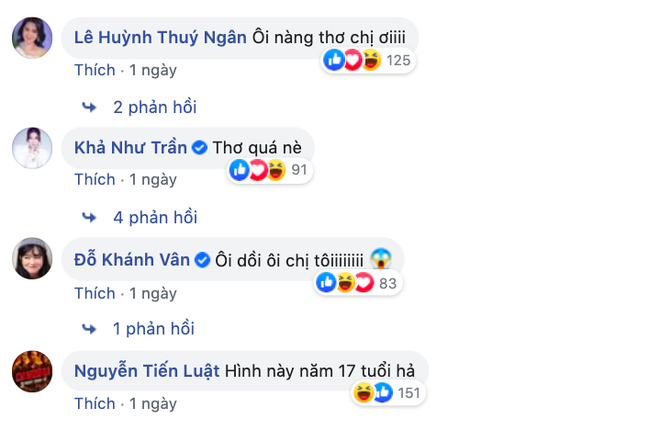Click the reply arrow icon beside 4 phản hồi
This screenshot has width=660, height=431.
pos(88,216)
